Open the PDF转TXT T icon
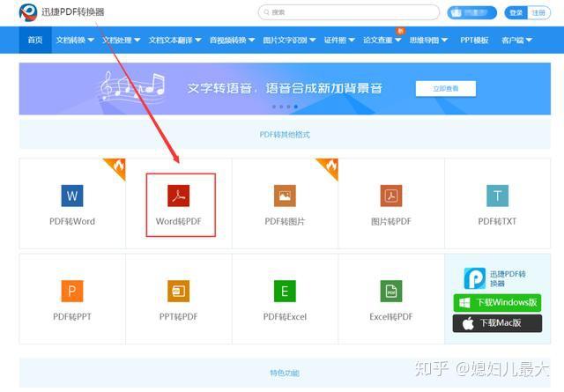 (497, 196)
